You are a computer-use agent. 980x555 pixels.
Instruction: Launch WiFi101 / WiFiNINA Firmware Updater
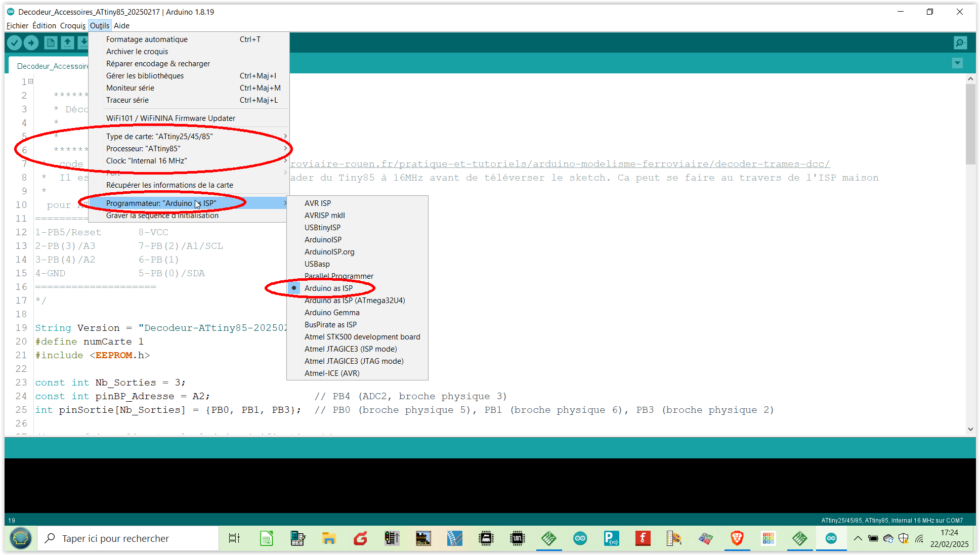[x=189, y=118]
